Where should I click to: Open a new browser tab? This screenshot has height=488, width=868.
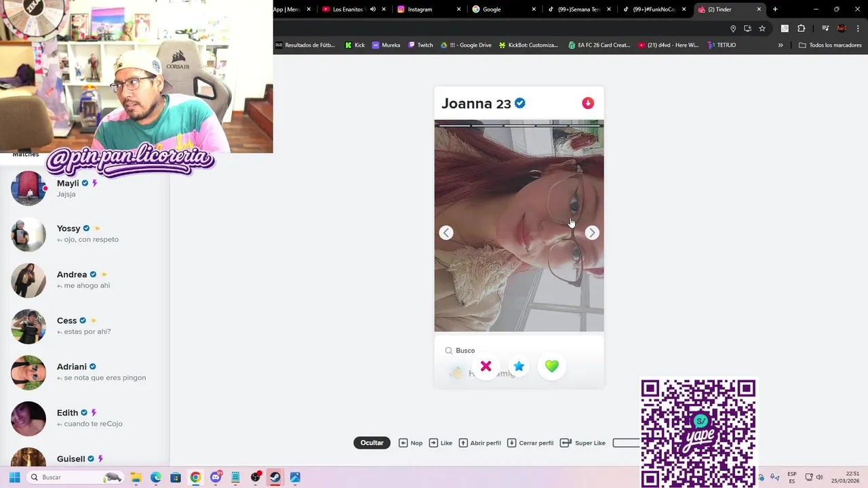[x=775, y=9]
